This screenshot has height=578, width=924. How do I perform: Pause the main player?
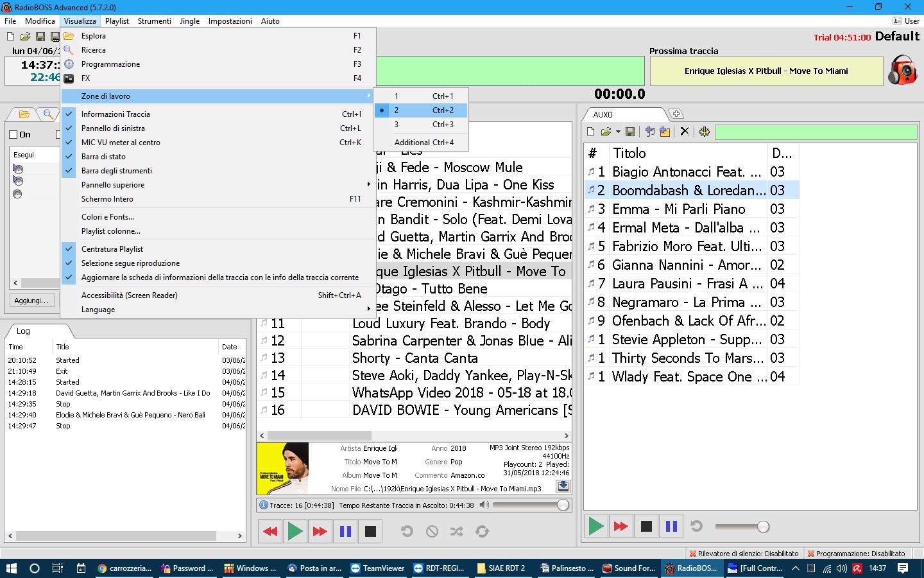[345, 531]
